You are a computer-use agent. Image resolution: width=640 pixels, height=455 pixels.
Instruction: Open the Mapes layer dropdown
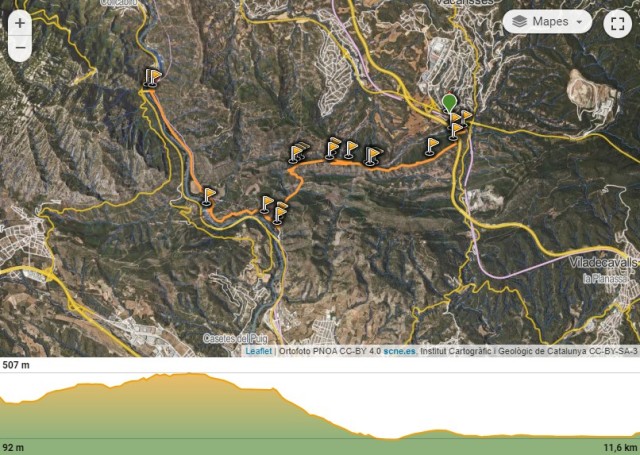[547, 22]
